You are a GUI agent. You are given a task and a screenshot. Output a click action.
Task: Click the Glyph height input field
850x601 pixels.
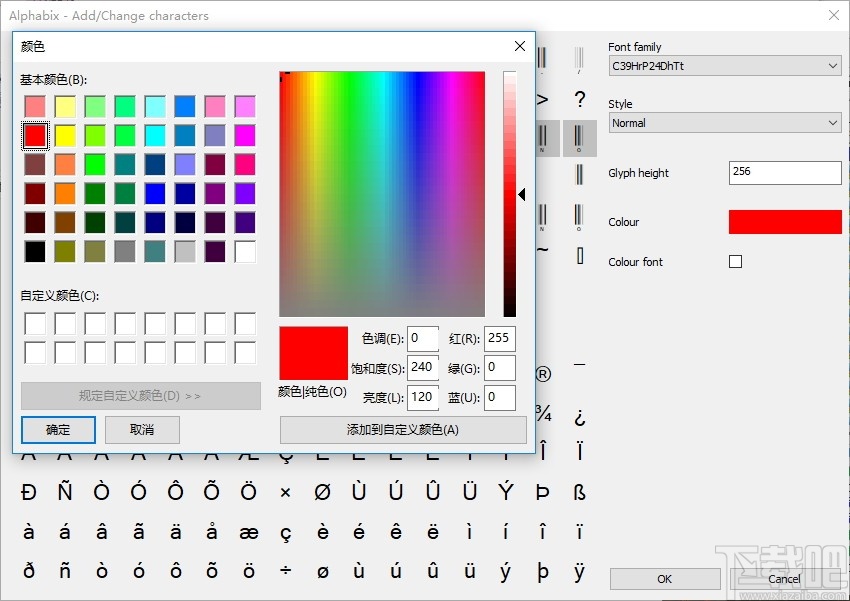point(785,172)
